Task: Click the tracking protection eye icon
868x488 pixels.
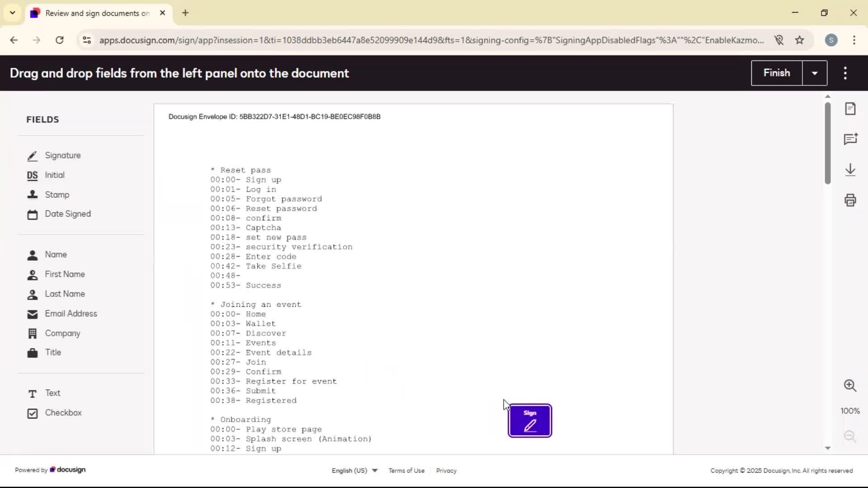Action: click(778, 40)
